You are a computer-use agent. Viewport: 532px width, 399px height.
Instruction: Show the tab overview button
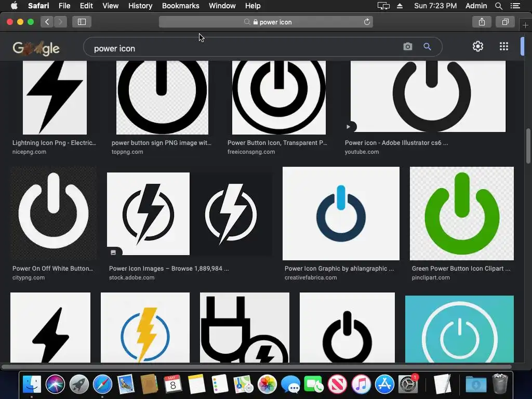point(505,22)
